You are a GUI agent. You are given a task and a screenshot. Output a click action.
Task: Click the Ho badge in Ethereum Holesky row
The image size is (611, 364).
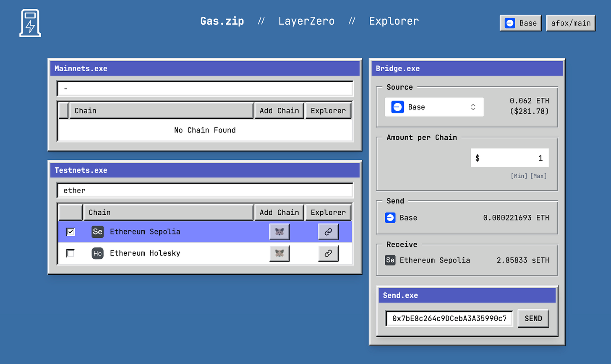point(98,253)
